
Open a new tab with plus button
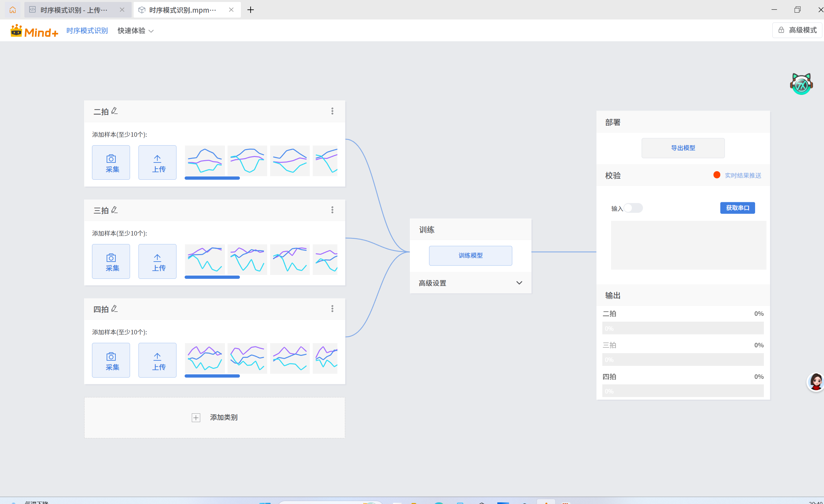click(x=251, y=10)
